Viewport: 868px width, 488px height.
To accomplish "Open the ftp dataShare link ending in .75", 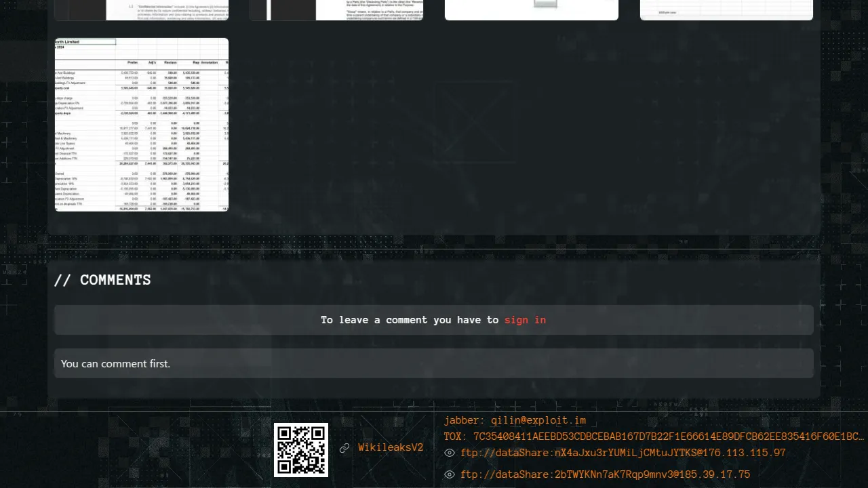I will pos(605,474).
